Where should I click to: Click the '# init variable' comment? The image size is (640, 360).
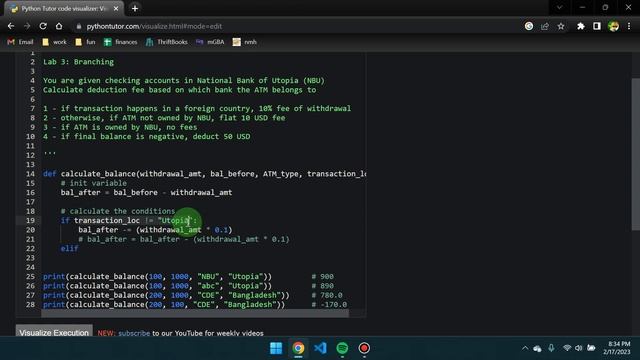click(x=93, y=183)
